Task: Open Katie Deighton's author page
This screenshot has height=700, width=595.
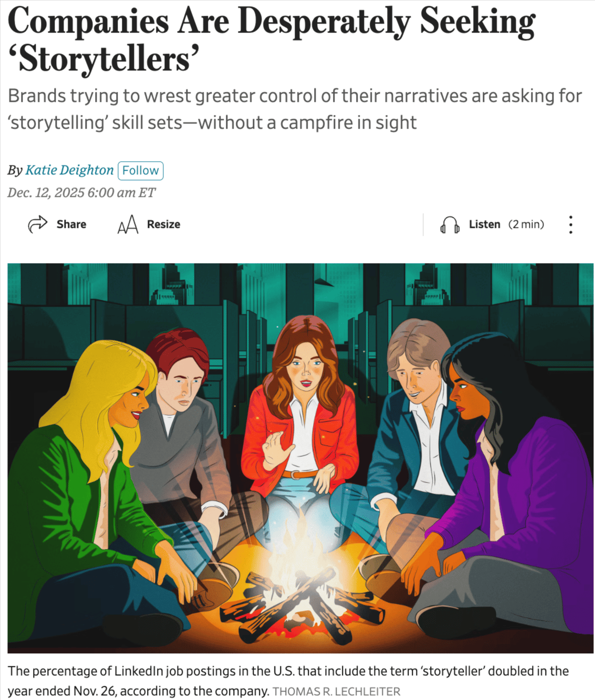Action: pos(69,170)
